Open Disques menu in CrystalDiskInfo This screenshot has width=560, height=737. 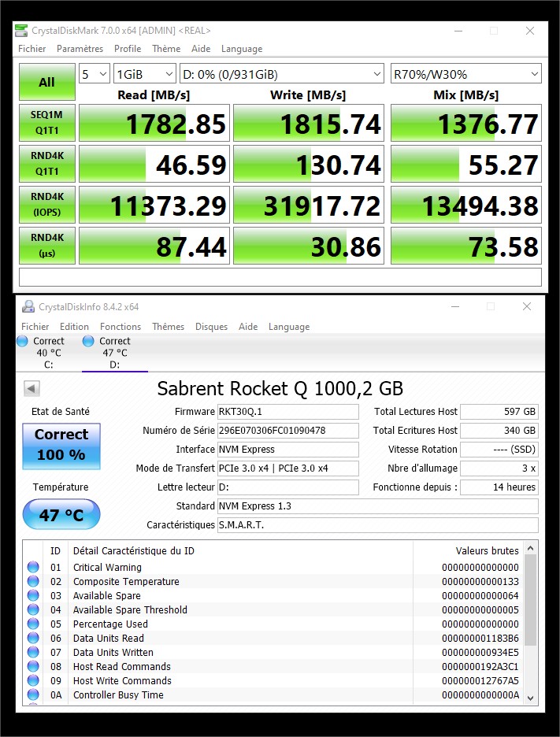pyautogui.click(x=211, y=326)
